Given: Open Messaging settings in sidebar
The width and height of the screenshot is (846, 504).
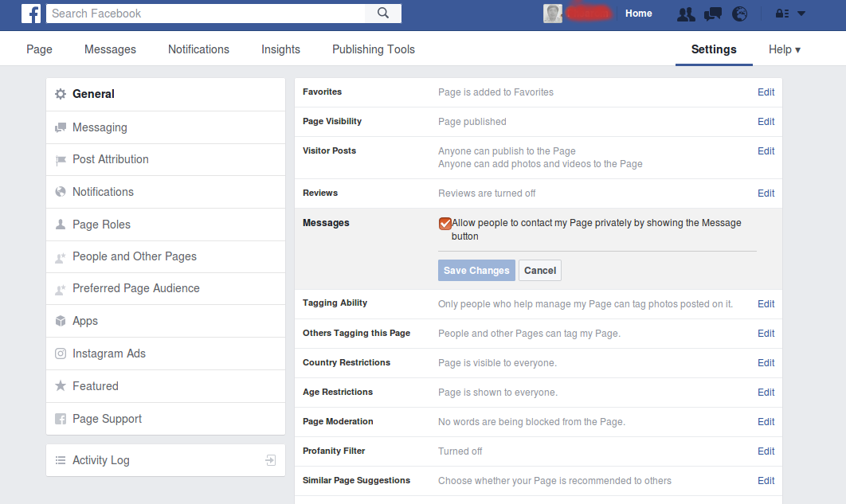Looking at the screenshot, I should coord(166,127).
